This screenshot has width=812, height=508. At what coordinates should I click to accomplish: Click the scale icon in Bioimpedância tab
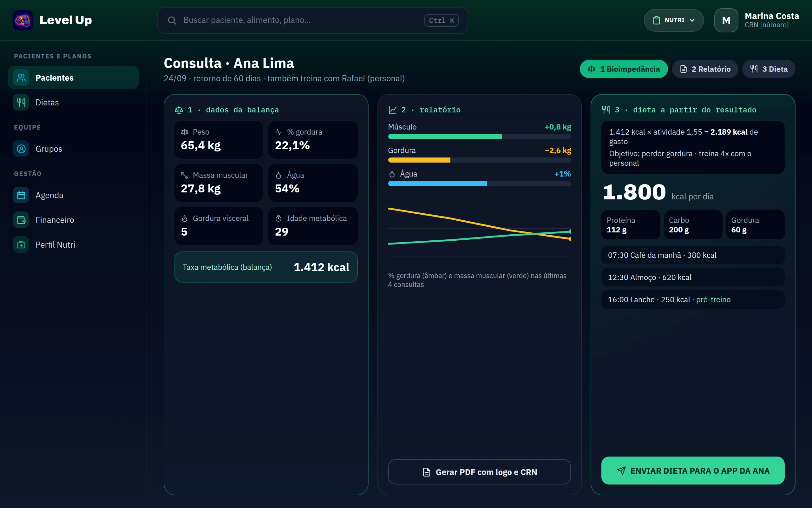pos(592,69)
